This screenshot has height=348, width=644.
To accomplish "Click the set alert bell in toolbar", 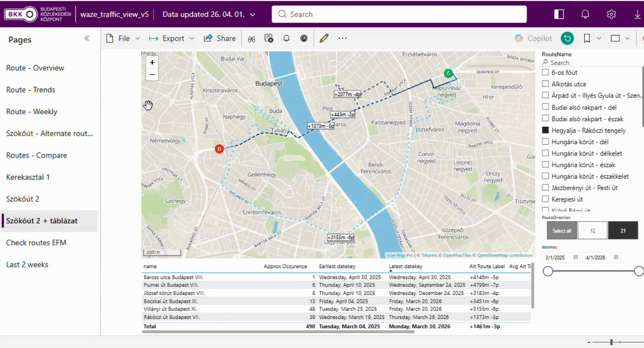I will (x=286, y=38).
